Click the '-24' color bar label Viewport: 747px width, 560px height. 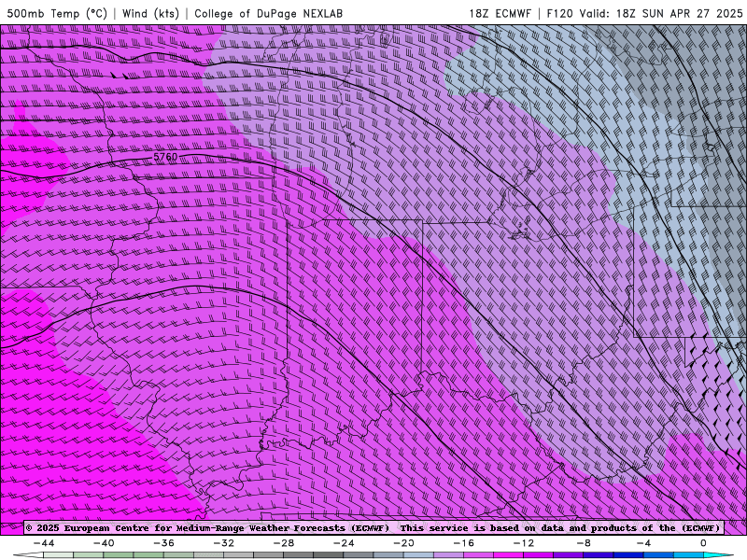click(x=344, y=543)
